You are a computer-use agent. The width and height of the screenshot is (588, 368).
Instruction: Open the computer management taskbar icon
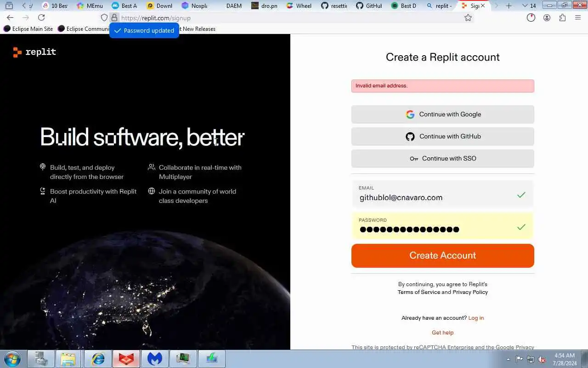tap(40, 359)
